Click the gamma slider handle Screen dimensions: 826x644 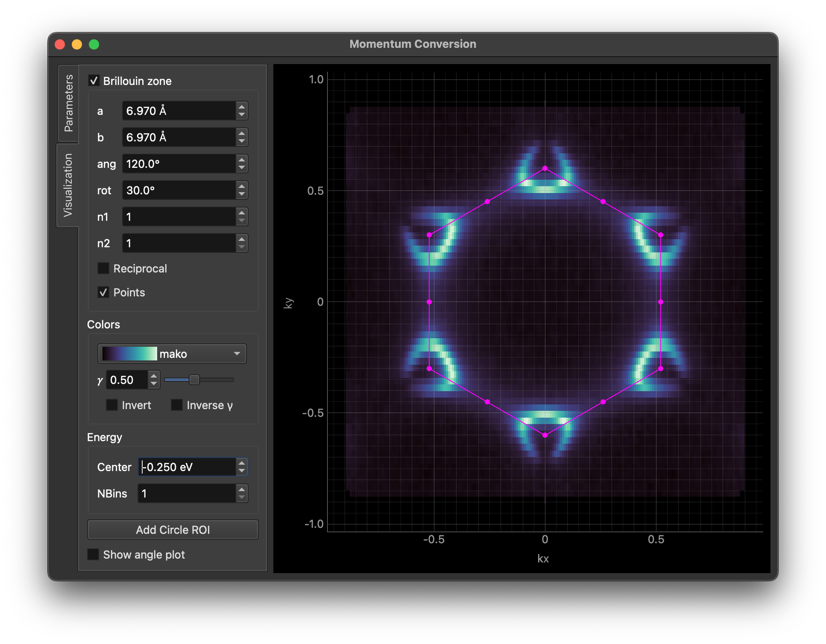click(194, 379)
